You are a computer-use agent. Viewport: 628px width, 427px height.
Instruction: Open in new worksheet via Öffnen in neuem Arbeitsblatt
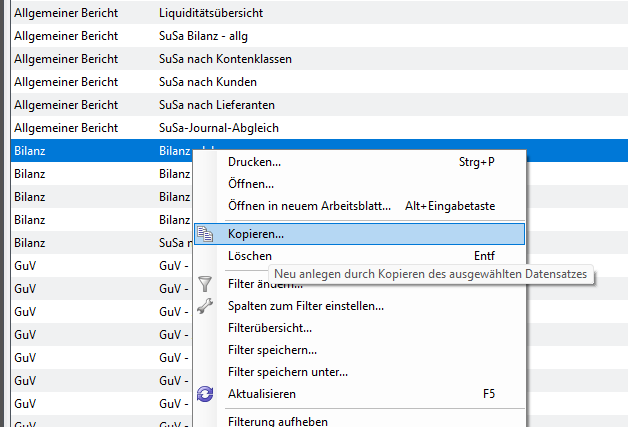coord(309,206)
